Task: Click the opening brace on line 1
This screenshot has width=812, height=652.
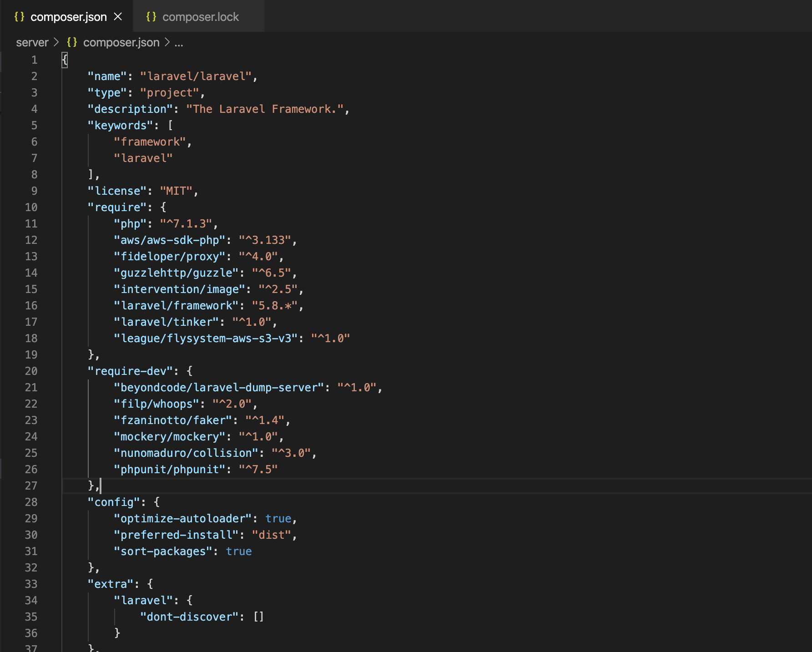Action: pos(65,60)
